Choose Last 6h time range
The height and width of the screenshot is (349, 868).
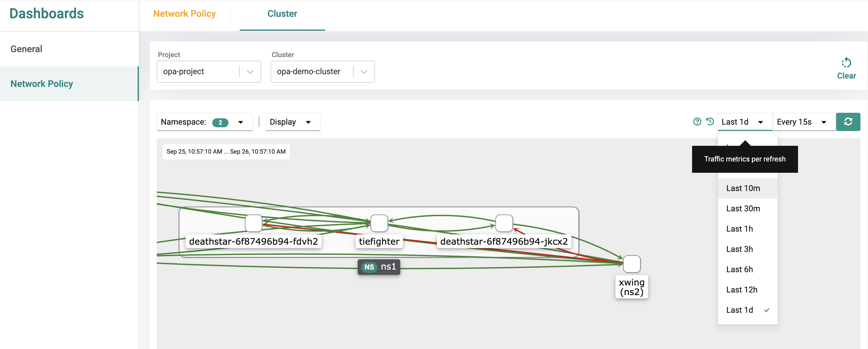pos(739,269)
